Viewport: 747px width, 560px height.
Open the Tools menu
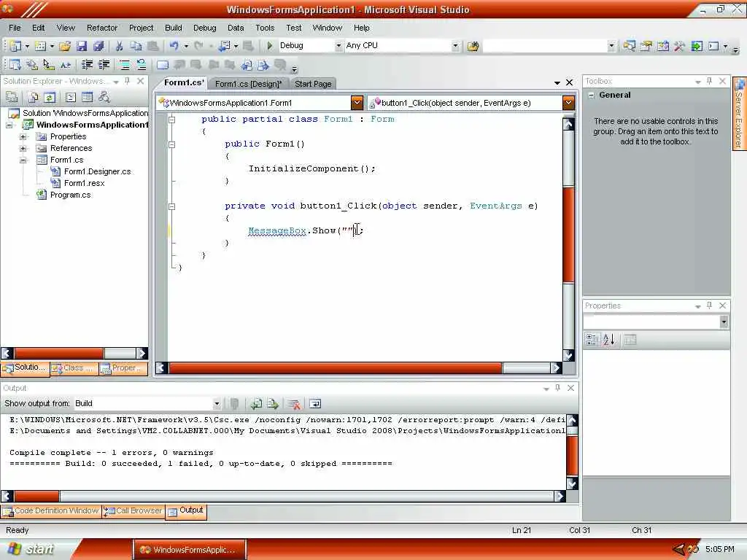pyautogui.click(x=265, y=28)
